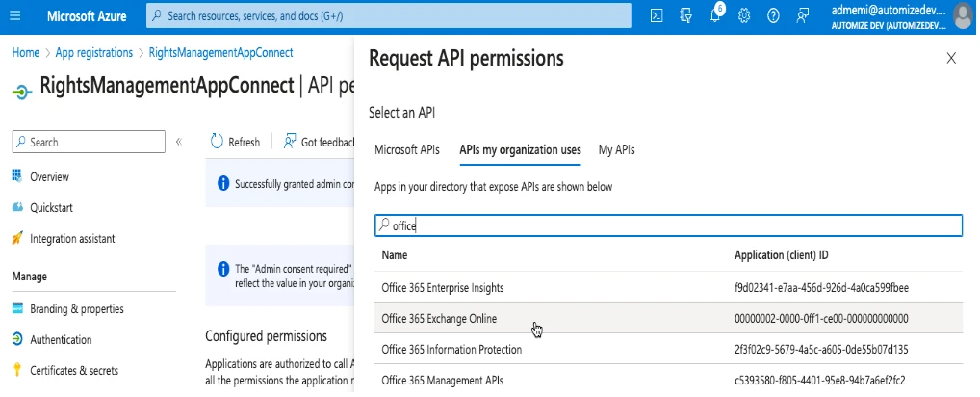The width and height of the screenshot is (980, 397).
Task: Select Office 365 Management APIs row
Action: pos(442,380)
